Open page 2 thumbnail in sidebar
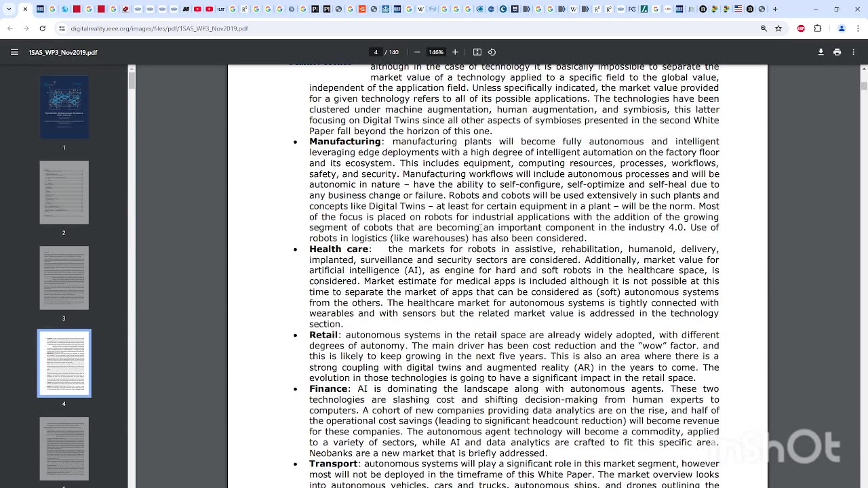This screenshot has width=868, height=488. (x=64, y=192)
